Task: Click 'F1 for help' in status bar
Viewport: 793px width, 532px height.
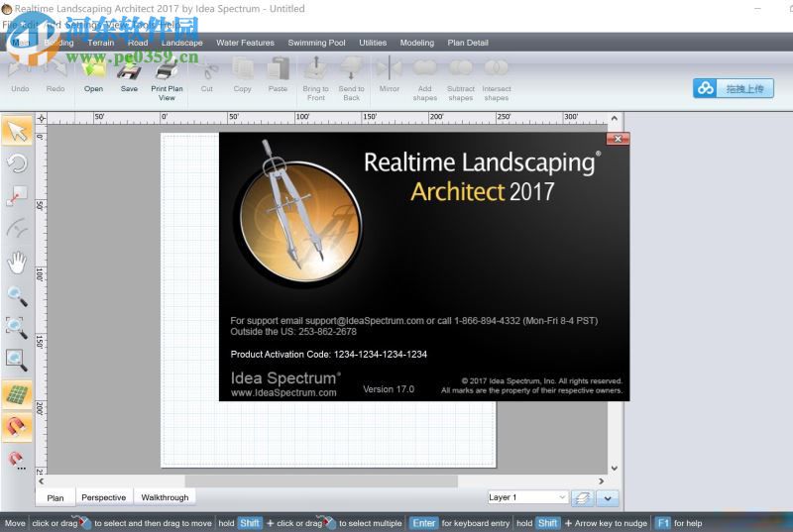Action: click(679, 523)
